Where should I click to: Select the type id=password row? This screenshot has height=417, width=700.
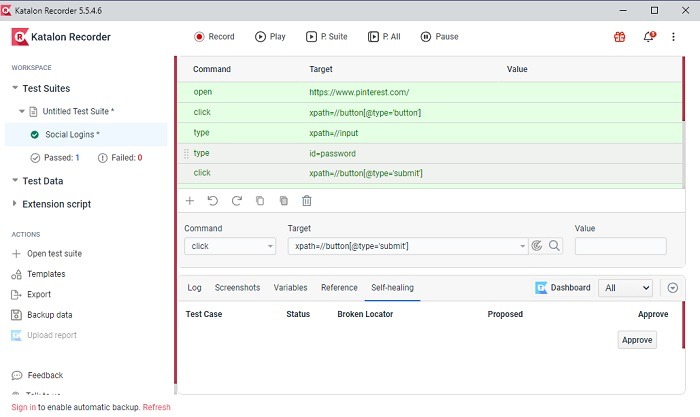pos(429,153)
